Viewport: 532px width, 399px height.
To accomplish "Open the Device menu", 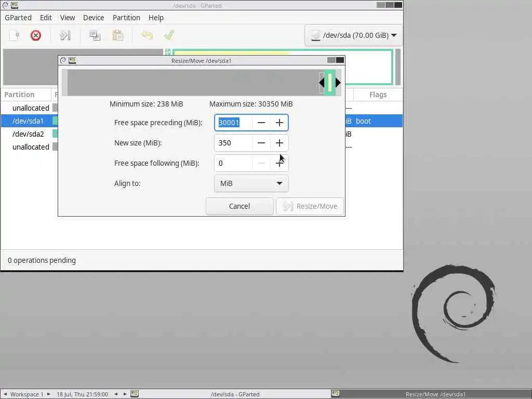I will pos(94,18).
